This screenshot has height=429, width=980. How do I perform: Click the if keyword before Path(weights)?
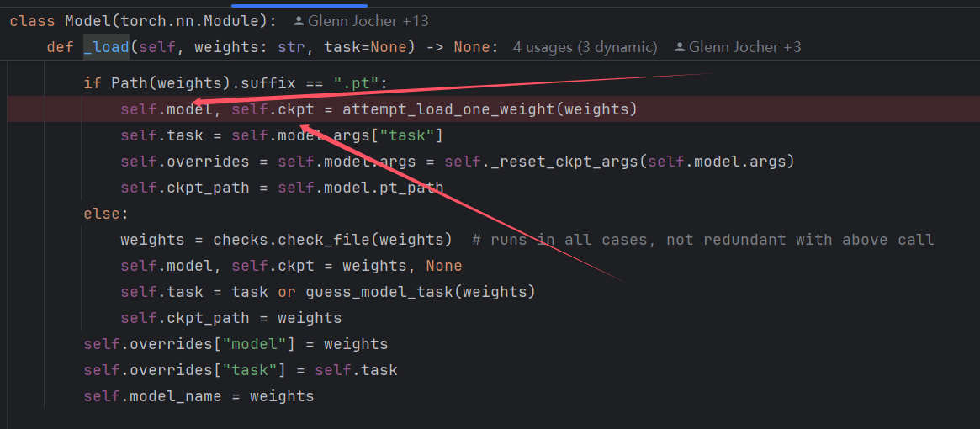pyautogui.click(x=93, y=83)
